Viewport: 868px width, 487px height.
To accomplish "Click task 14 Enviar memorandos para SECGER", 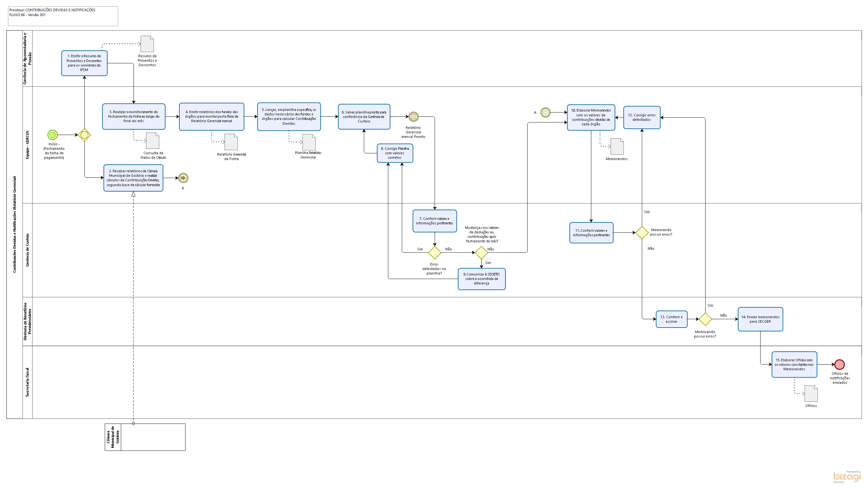I will [x=760, y=319].
